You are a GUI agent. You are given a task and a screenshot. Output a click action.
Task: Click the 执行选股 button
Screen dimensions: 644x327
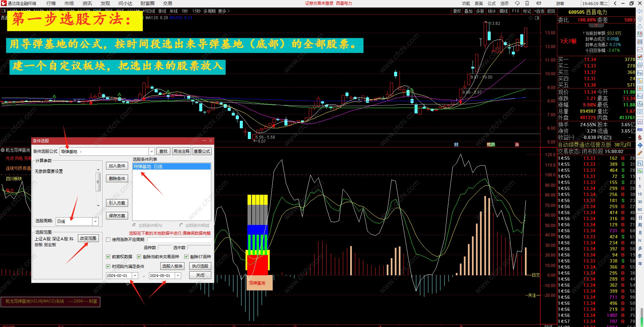pyautogui.click(x=200, y=266)
